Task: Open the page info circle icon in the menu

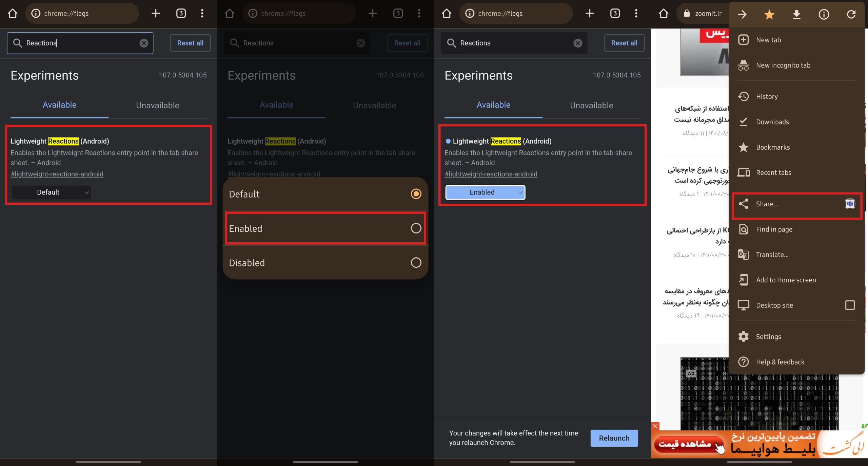Action: 824,14
